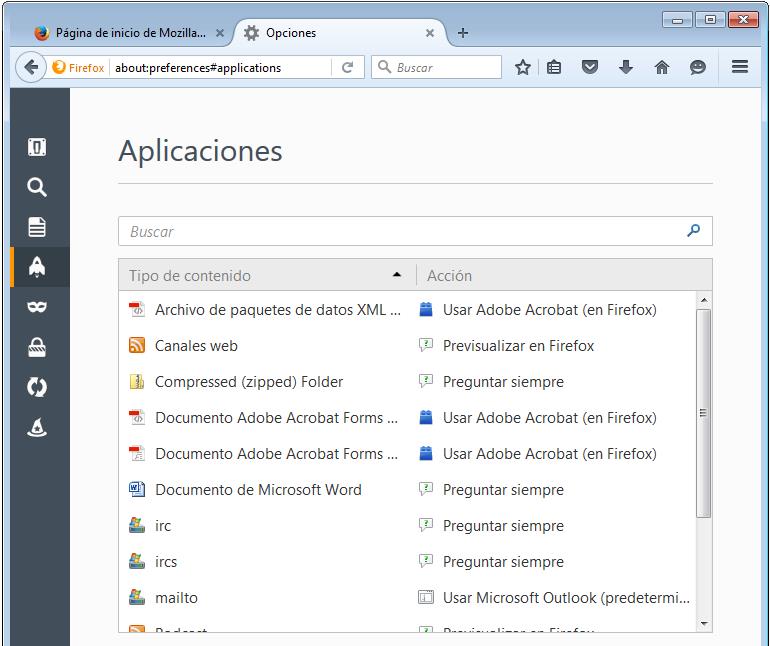Screen dimensions: 770x646
Task: Click the applications Buscar filter field
Action: pyautogui.click(x=400, y=231)
